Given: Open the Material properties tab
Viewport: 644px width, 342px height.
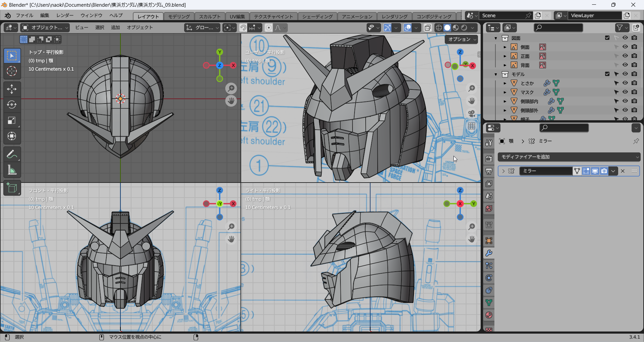Looking at the screenshot, I should (x=489, y=315).
